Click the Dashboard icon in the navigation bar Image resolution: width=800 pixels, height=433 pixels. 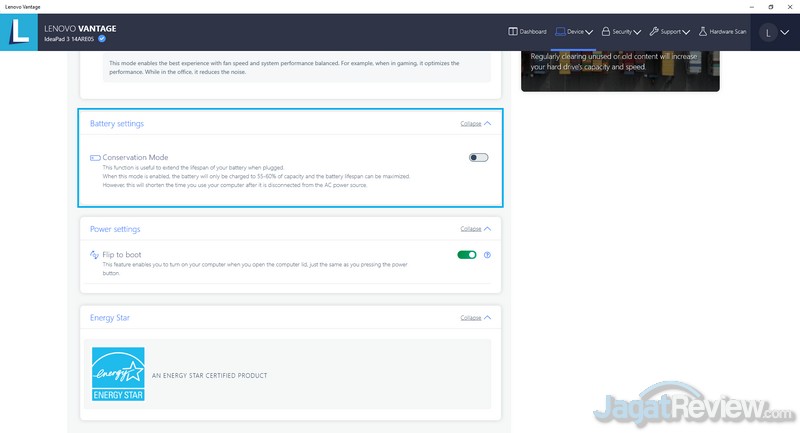(513, 32)
